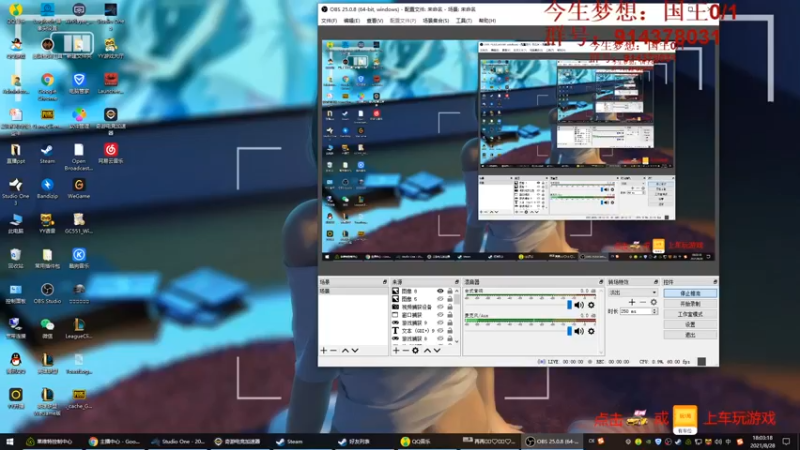The image size is (800, 450).
Task: Toggle visibility of 图像 5 source
Action: [440, 299]
